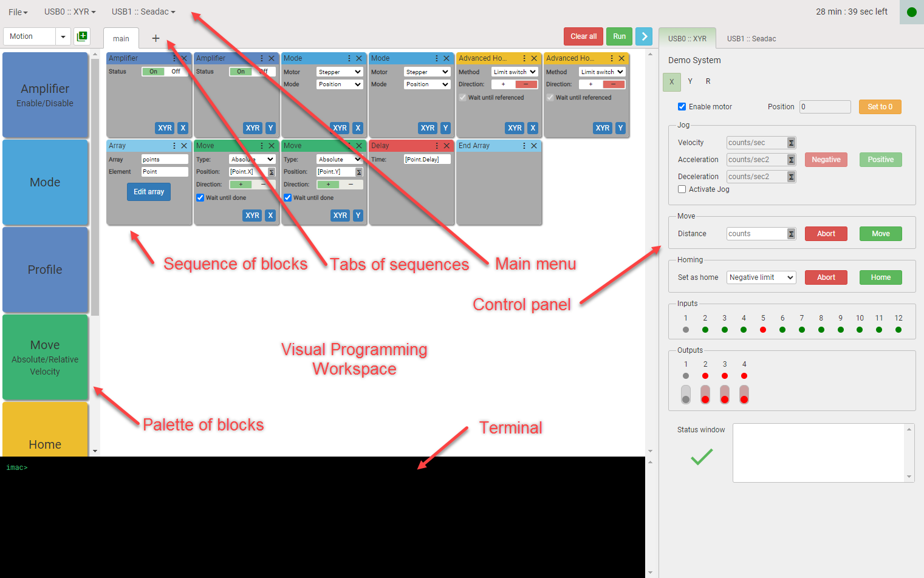Click sigma icon in Deceleration field
The width and height of the screenshot is (924, 578).
click(x=791, y=177)
